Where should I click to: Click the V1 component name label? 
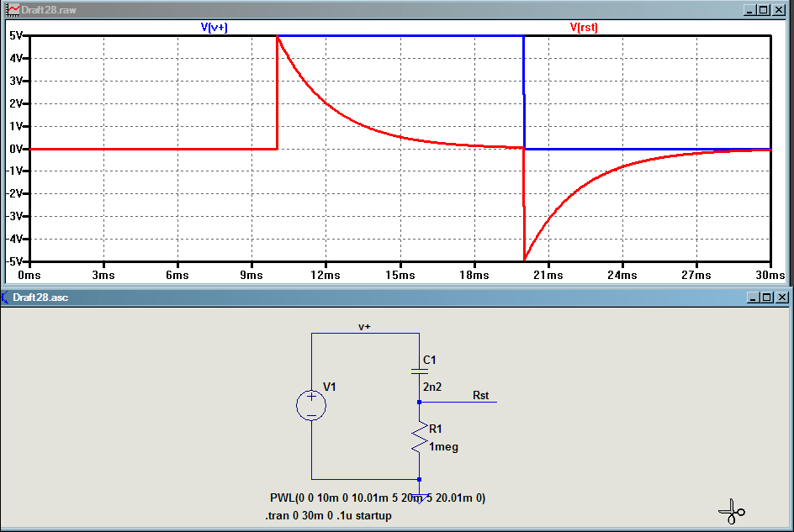[x=330, y=387]
